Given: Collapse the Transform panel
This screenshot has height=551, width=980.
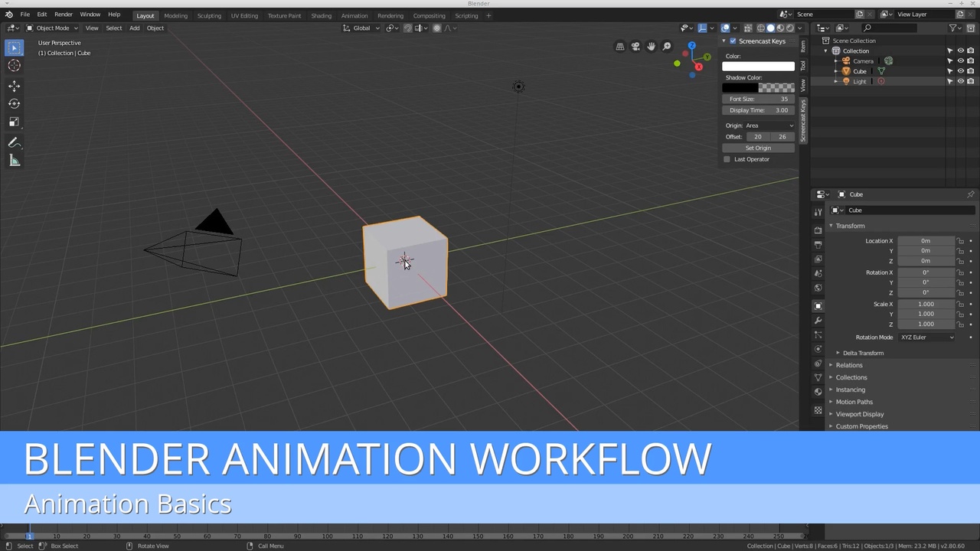Looking at the screenshot, I should tap(850, 226).
